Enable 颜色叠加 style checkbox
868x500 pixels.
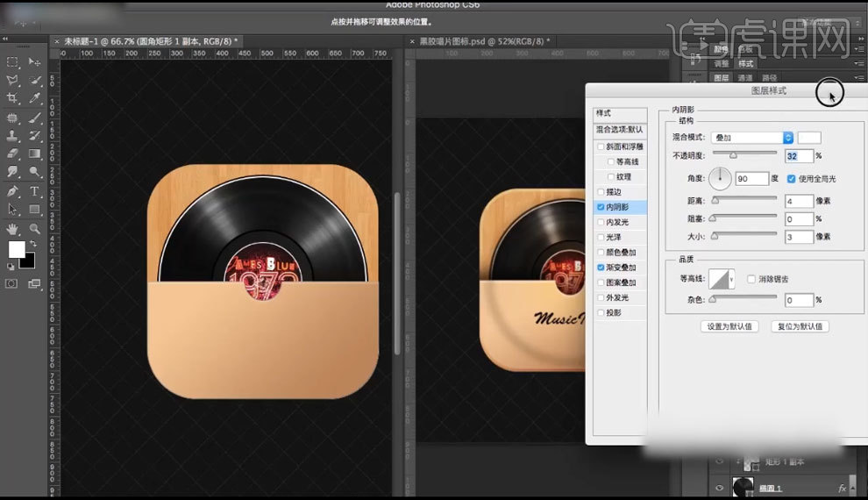(x=601, y=253)
